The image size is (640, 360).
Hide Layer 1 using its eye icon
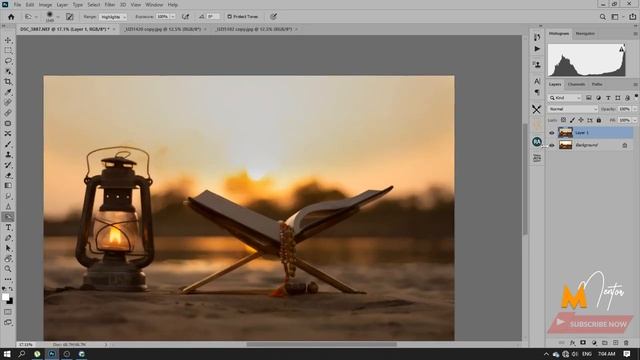[x=551, y=133]
